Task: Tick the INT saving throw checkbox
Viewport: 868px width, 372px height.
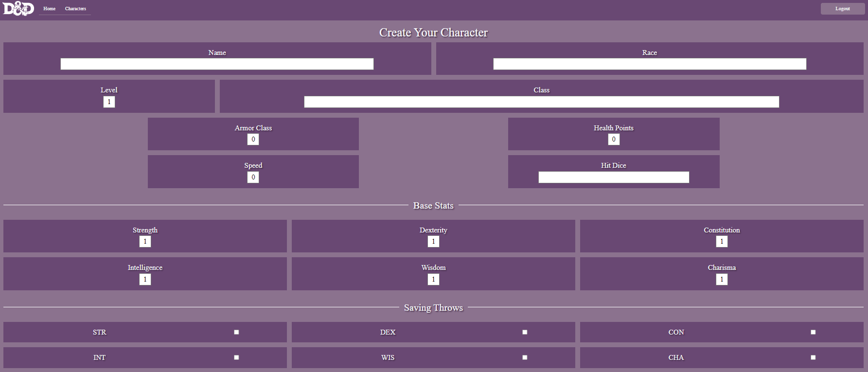Action: (x=236, y=357)
